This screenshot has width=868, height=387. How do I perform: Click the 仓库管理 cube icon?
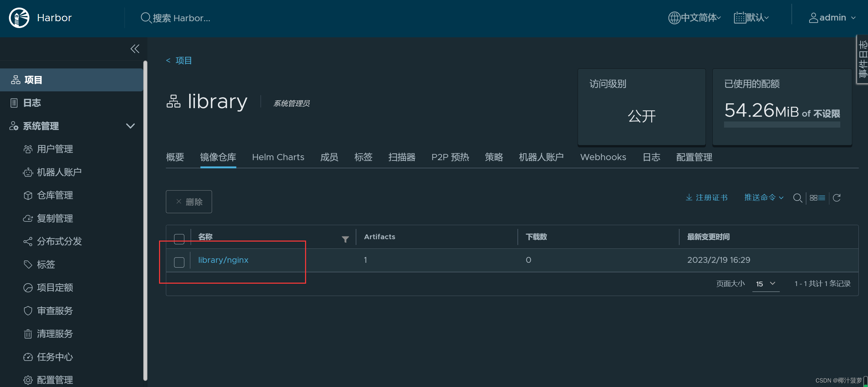pos(28,195)
